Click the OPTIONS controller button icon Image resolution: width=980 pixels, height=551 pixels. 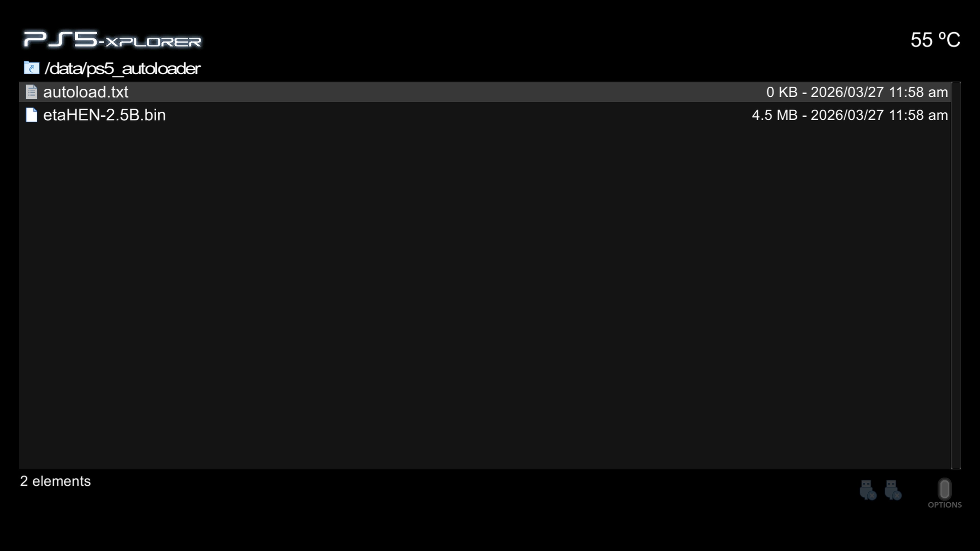click(x=945, y=489)
